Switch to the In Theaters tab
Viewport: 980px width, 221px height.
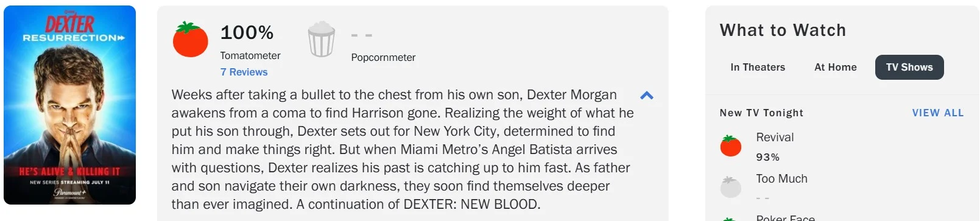pos(758,68)
